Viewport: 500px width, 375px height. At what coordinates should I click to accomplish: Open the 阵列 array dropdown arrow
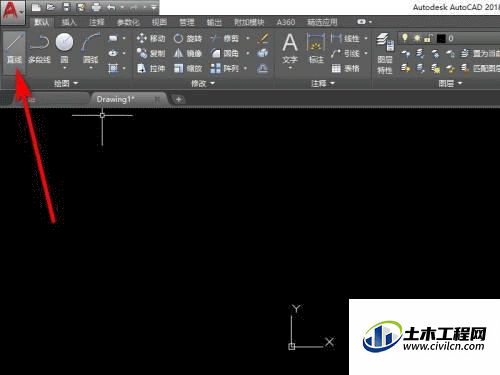tap(246, 68)
